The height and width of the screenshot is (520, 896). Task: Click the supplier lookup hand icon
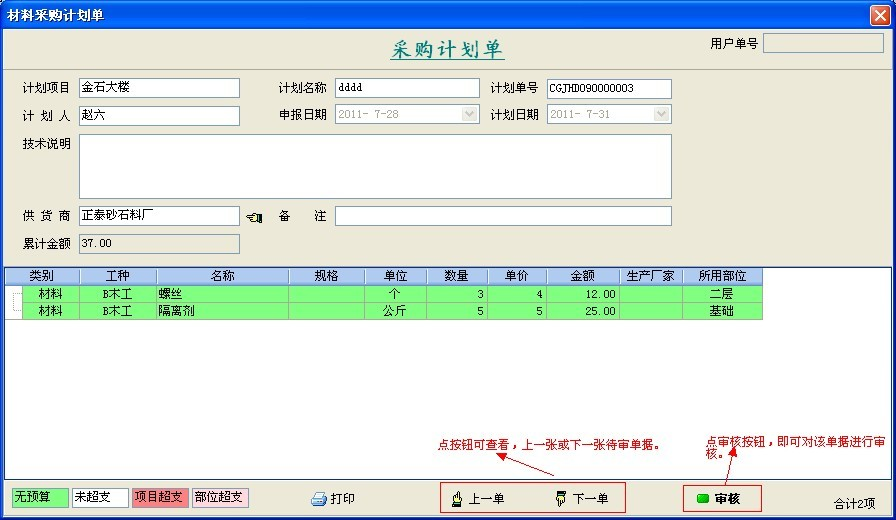[254, 217]
